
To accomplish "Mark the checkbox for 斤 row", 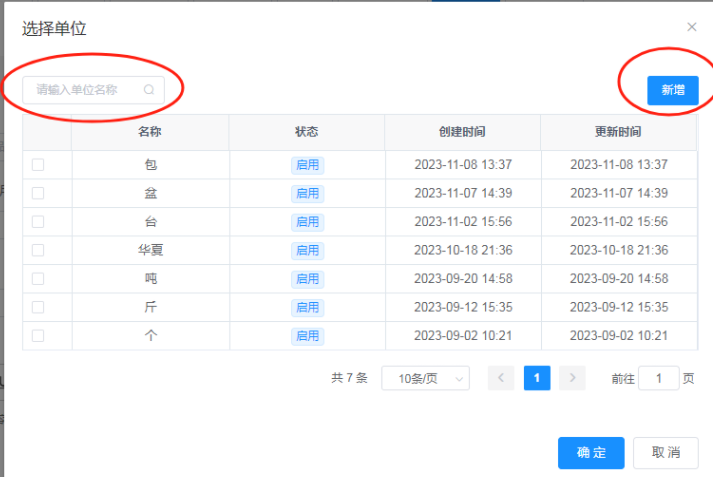I will (38, 307).
